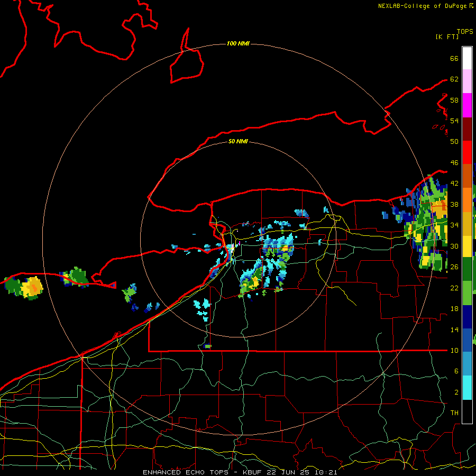Select the dark green legend swatch
The image size is (476, 476).
467,269
